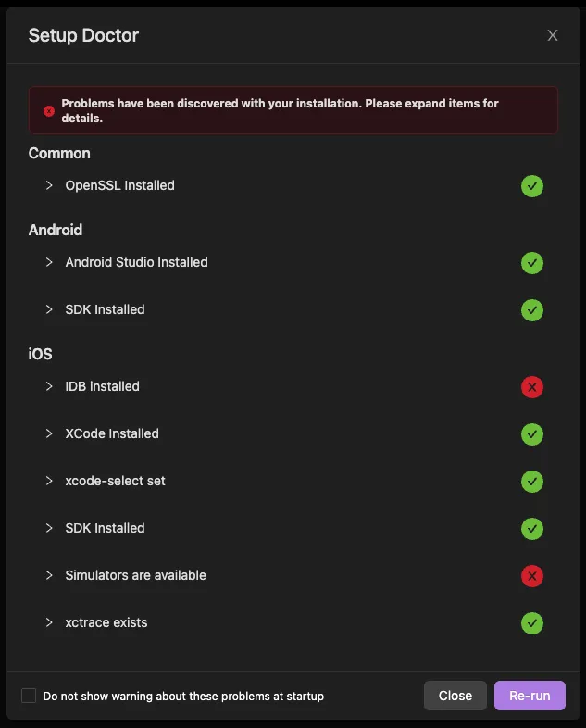Screen dimensions: 586x728
Task: Click the red error icon in the problems banner
Action: (x=49, y=111)
